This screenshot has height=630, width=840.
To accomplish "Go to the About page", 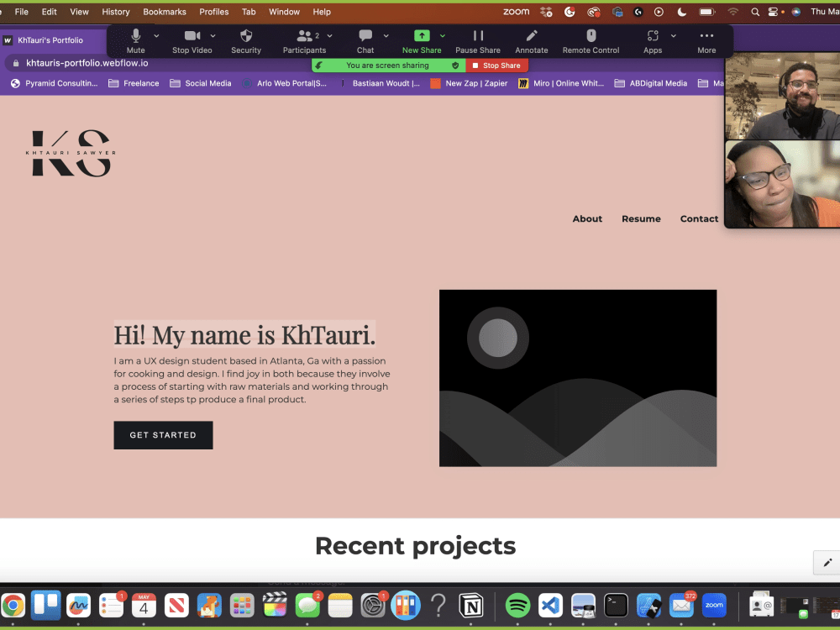I will pos(587,218).
